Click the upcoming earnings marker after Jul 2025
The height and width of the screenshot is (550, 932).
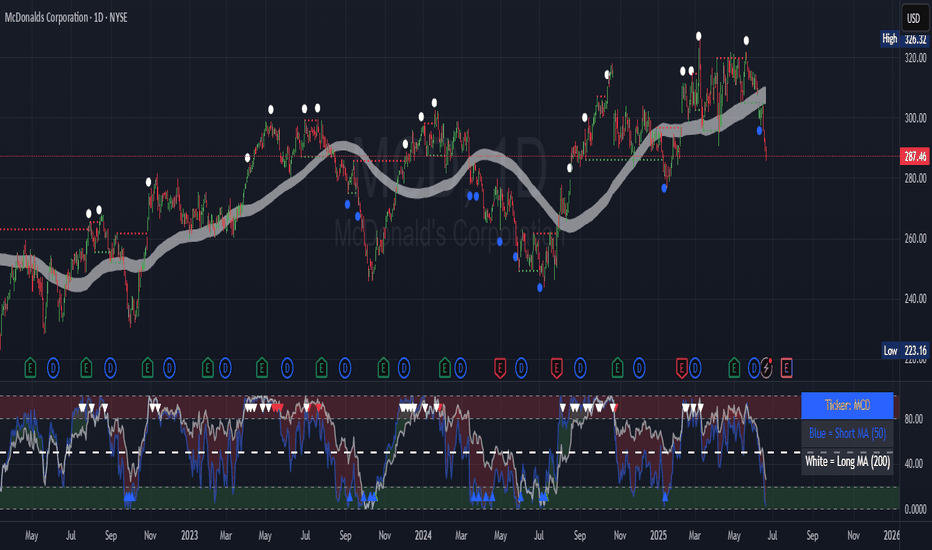pos(786,369)
